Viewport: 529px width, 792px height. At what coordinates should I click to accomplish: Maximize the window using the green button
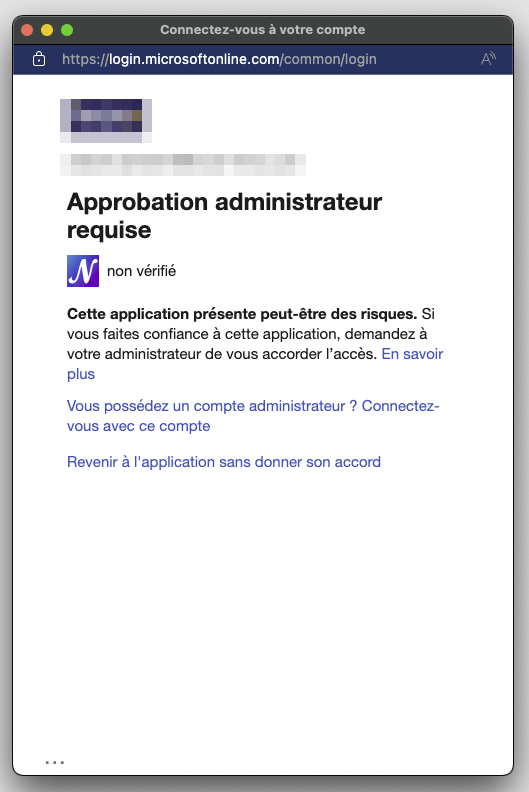[67, 30]
